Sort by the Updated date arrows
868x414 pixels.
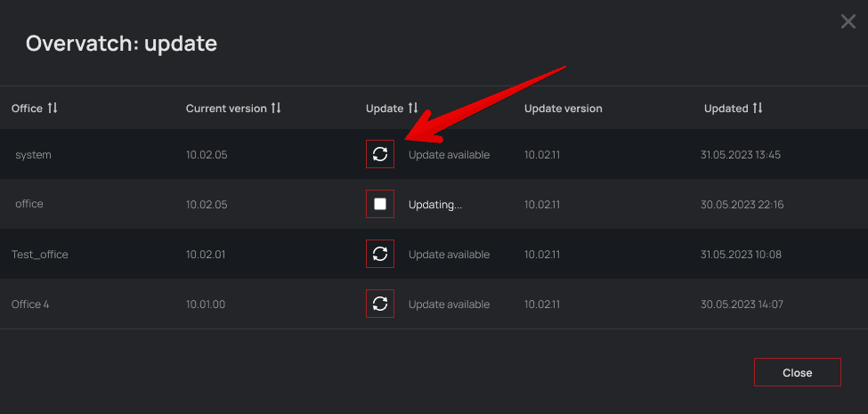click(x=758, y=108)
